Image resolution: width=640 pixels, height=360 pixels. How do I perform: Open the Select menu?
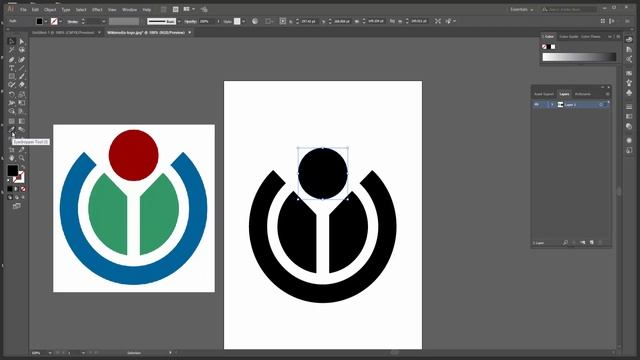pos(81,9)
